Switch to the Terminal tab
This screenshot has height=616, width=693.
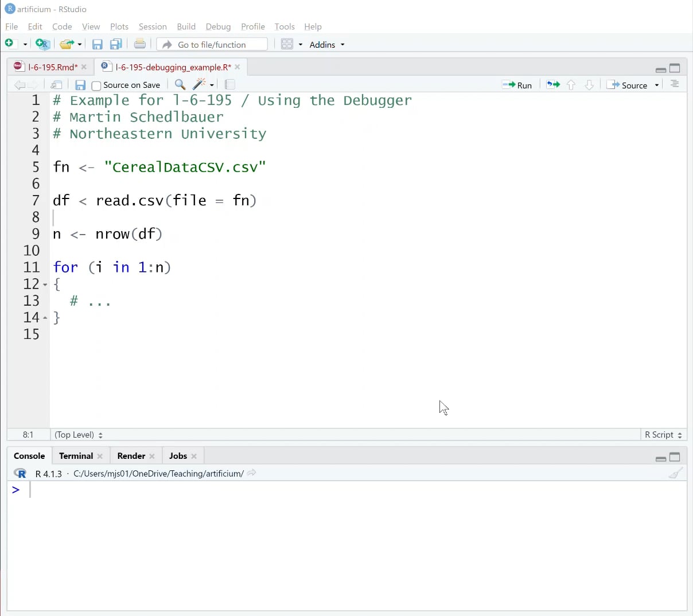[x=76, y=456]
